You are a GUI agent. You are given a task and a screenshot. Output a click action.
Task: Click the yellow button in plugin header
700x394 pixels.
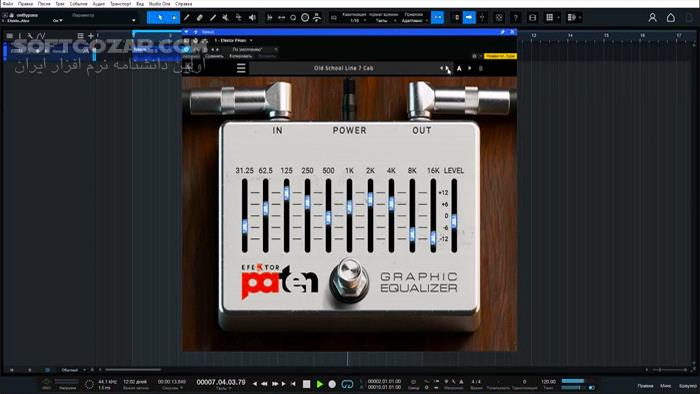[x=500, y=56]
